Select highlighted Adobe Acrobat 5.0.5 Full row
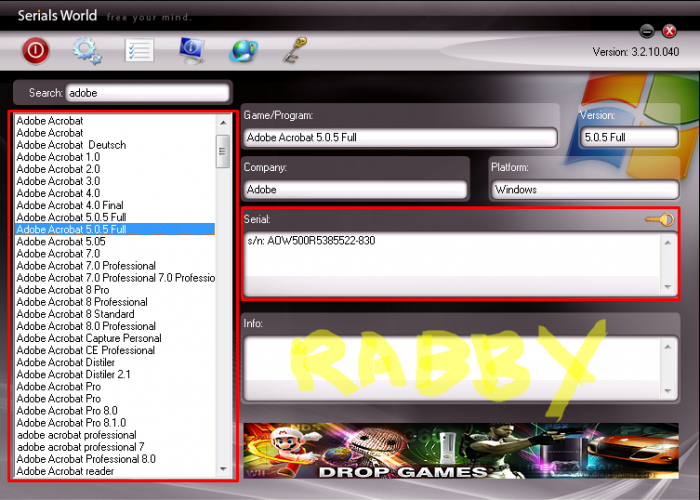 [x=115, y=229]
